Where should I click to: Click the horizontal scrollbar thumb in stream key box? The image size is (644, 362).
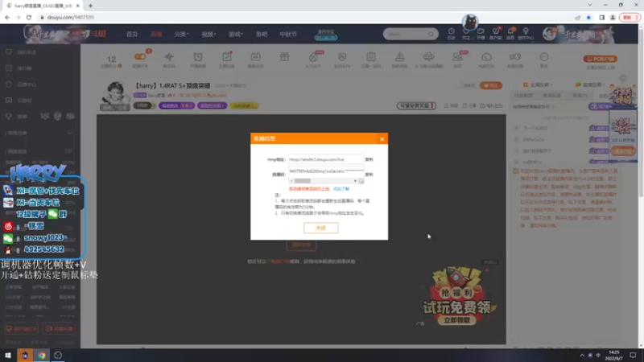coord(303,181)
